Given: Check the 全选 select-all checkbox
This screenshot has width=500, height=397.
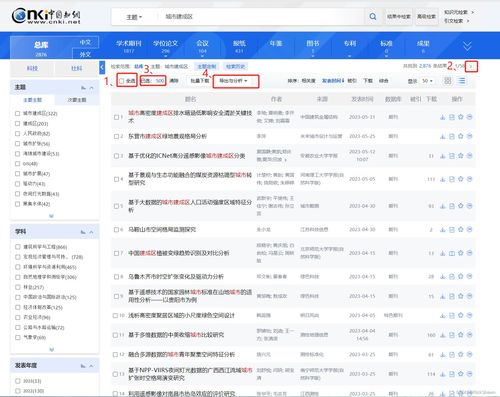Looking at the screenshot, I should pos(122,81).
